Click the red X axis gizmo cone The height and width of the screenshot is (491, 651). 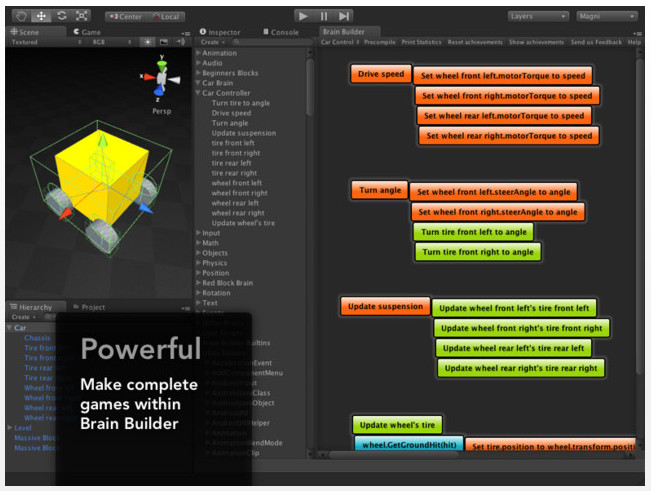point(149,77)
